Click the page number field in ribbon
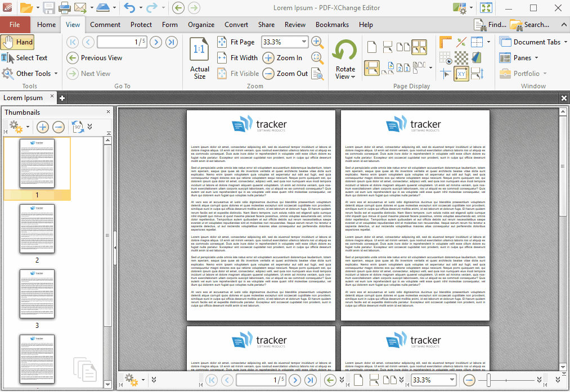570x392 pixels. click(x=122, y=42)
